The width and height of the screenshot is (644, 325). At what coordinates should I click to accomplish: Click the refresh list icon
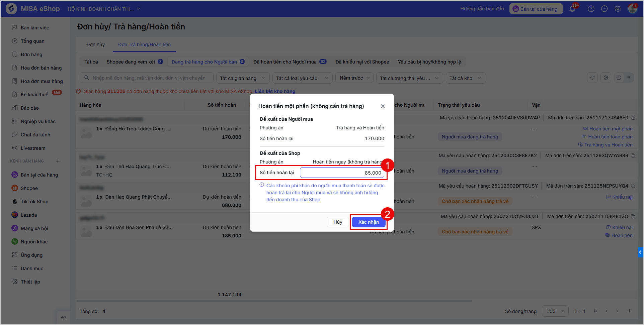click(x=592, y=78)
